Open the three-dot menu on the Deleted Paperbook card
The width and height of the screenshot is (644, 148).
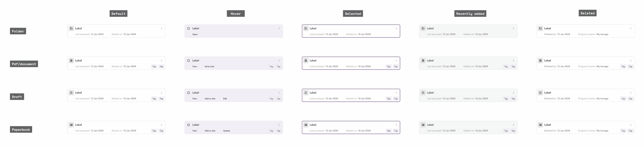(631, 125)
